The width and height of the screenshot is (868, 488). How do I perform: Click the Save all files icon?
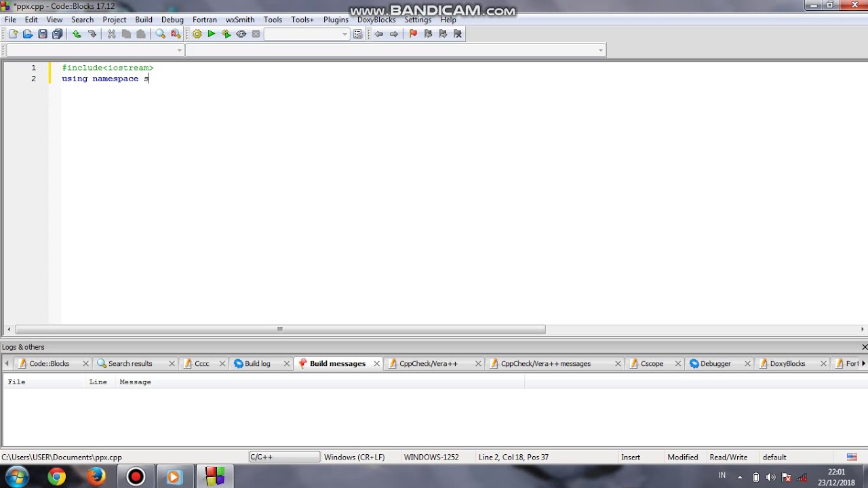click(x=58, y=34)
